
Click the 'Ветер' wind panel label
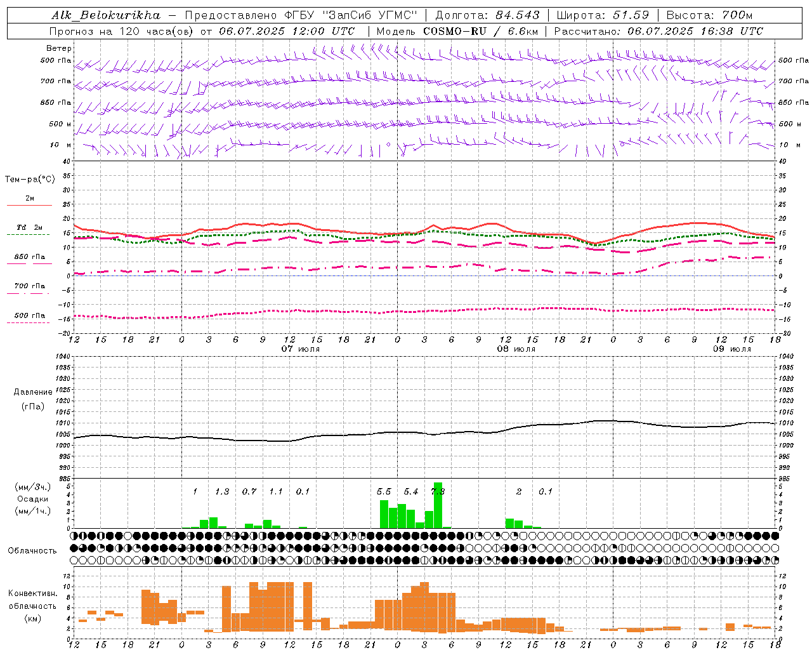click(59, 48)
